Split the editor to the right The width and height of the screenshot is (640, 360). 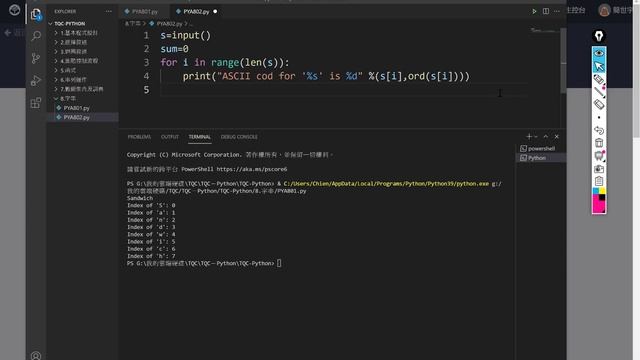[546, 11]
